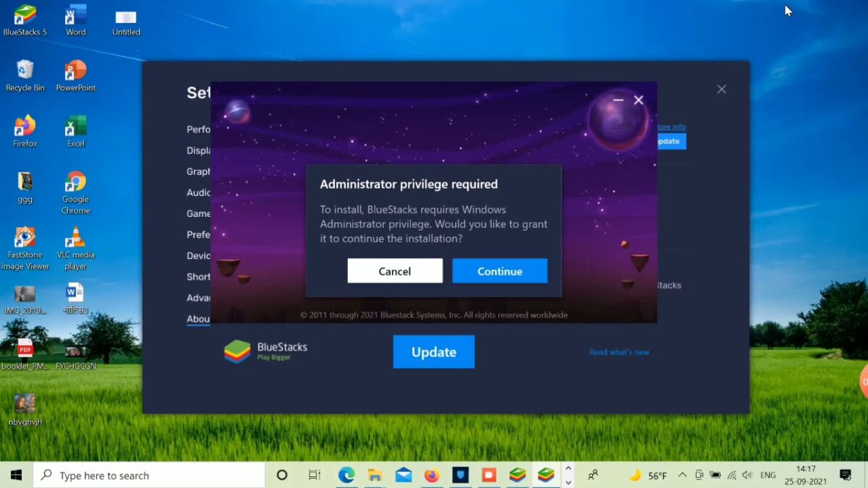Open Firefox from the taskbar
868x488 pixels.
click(432, 475)
